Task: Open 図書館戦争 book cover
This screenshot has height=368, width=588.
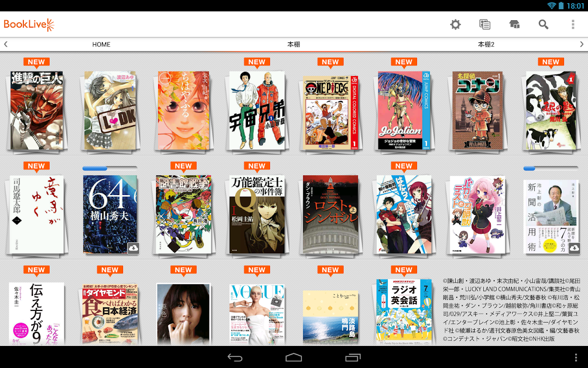Action: [184, 214]
